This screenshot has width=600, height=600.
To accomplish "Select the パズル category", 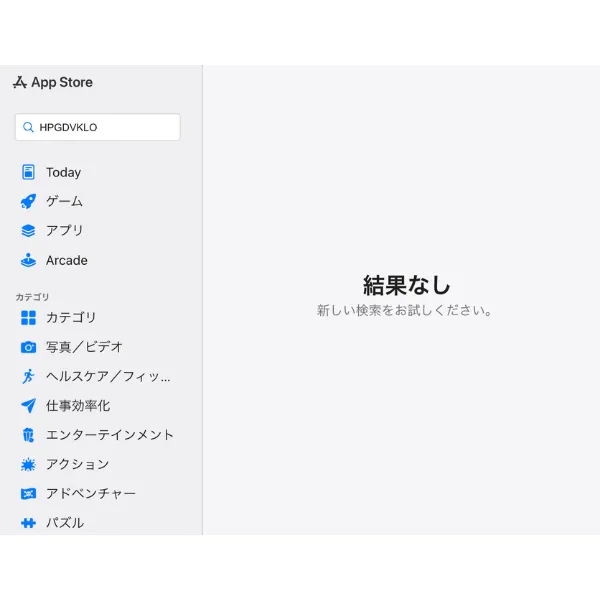I will coord(65,523).
